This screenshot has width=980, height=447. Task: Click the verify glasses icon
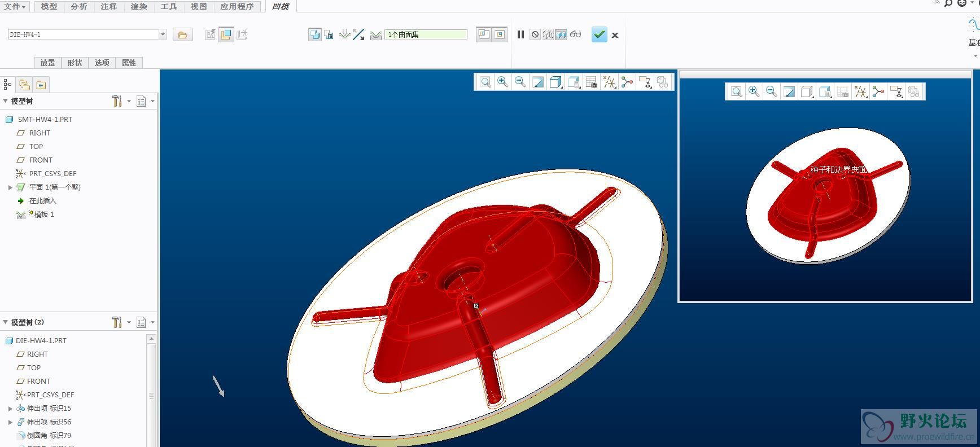[575, 34]
